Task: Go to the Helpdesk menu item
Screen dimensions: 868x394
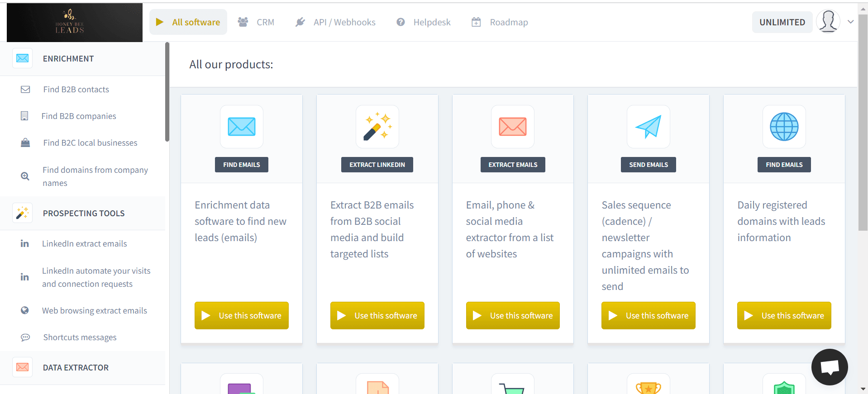Action: pos(424,22)
